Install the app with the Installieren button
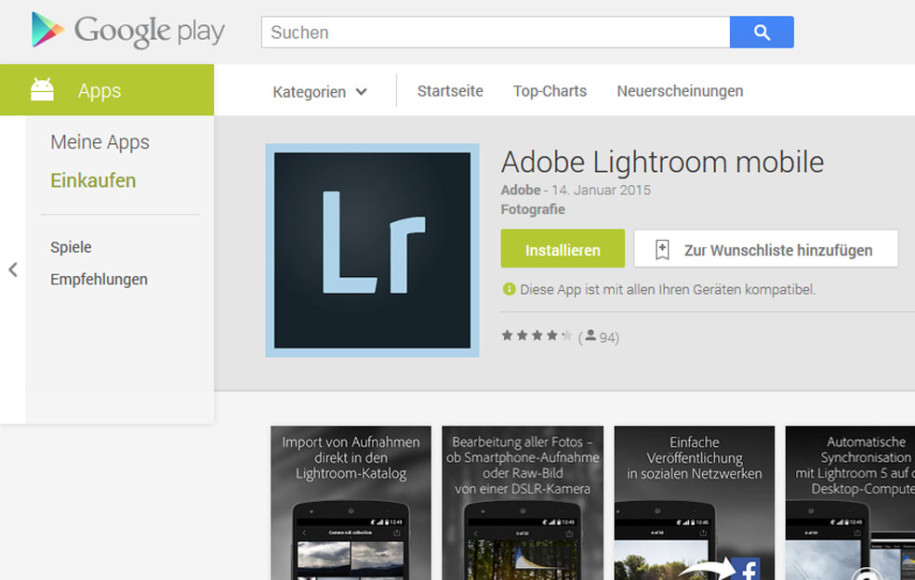Viewport: 915px width, 580px height. [563, 249]
